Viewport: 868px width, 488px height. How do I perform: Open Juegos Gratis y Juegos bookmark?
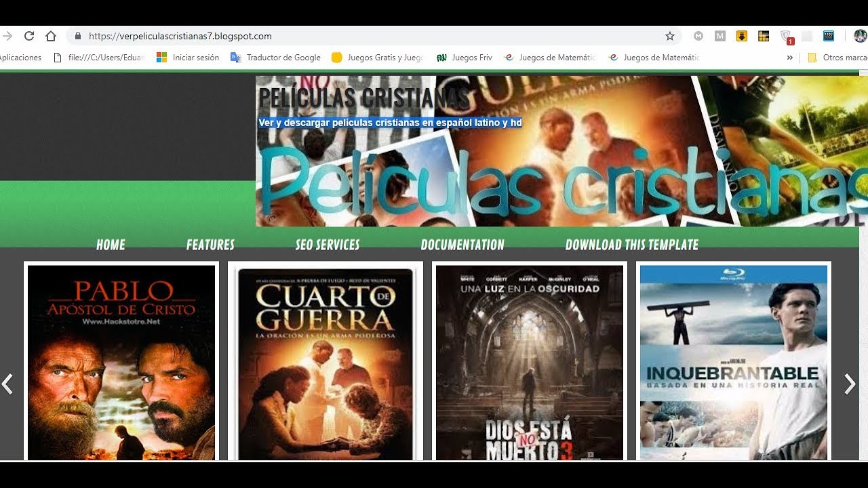pos(378,58)
